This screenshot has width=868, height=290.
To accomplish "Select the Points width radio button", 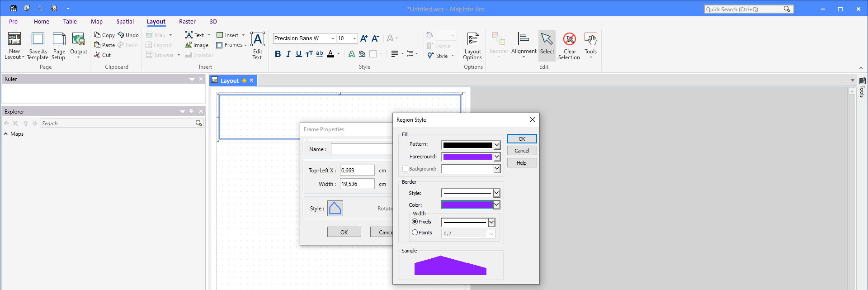I will point(415,233).
